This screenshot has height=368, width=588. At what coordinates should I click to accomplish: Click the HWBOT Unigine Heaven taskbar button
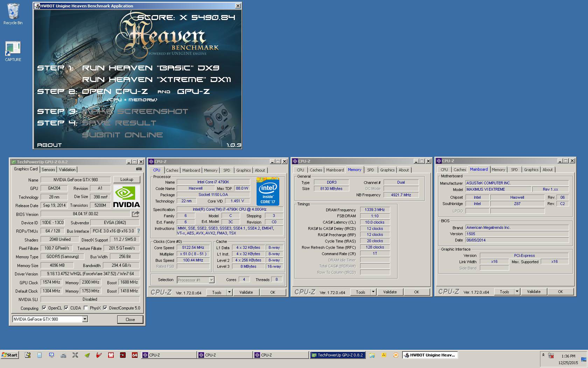pyautogui.click(x=430, y=355)
